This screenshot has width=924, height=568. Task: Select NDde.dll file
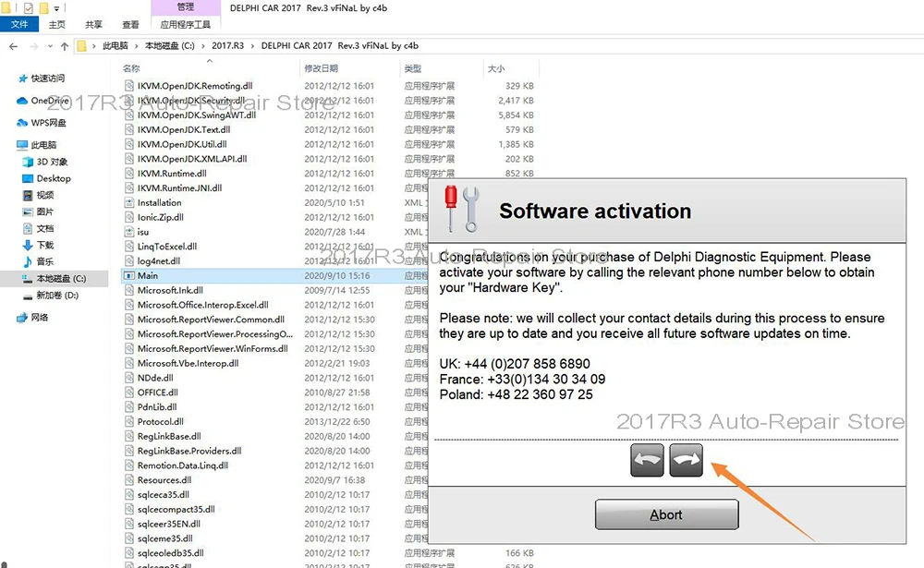(155, 379)
